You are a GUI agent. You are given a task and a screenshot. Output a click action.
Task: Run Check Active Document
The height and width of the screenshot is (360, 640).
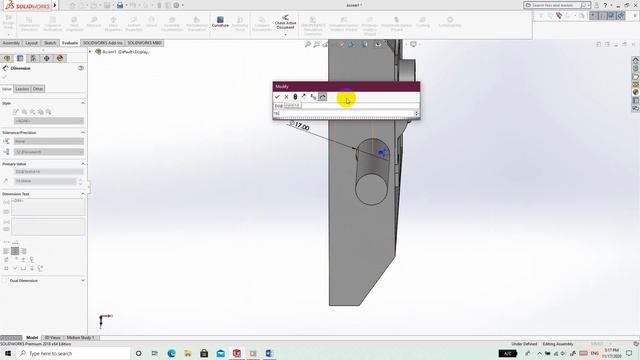tap(285, 22)
